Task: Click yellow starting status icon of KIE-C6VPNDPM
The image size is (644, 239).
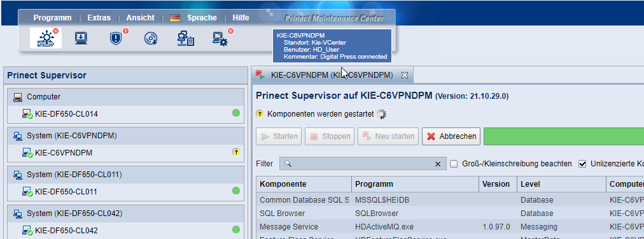Action: (x=235, y=152)
